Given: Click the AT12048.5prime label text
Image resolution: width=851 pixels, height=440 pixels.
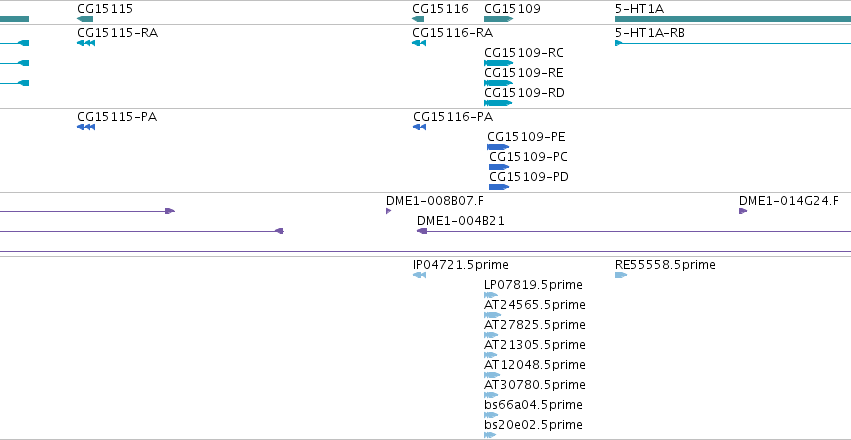Looking at the screenshot, I should click(x=535, y=365).
